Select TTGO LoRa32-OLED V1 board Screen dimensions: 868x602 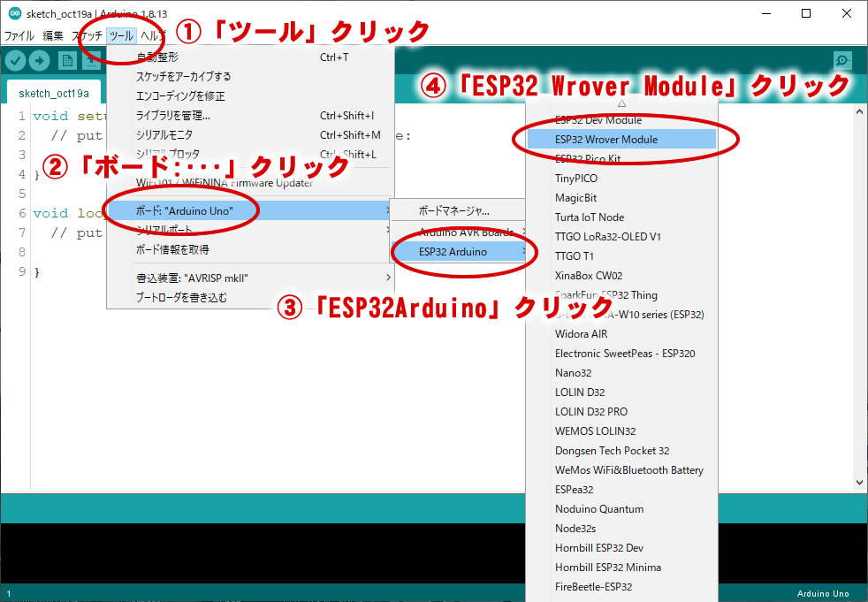click(621, 237)
